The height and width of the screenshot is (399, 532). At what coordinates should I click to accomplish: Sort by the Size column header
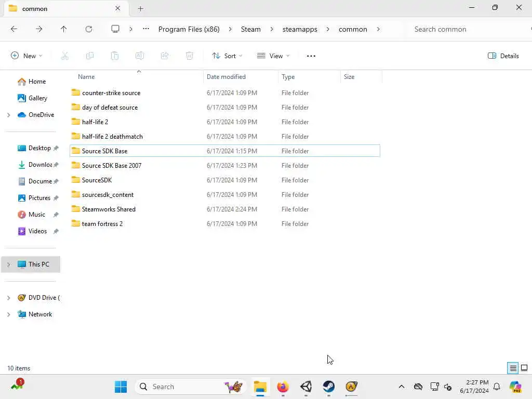click(361, 77)
